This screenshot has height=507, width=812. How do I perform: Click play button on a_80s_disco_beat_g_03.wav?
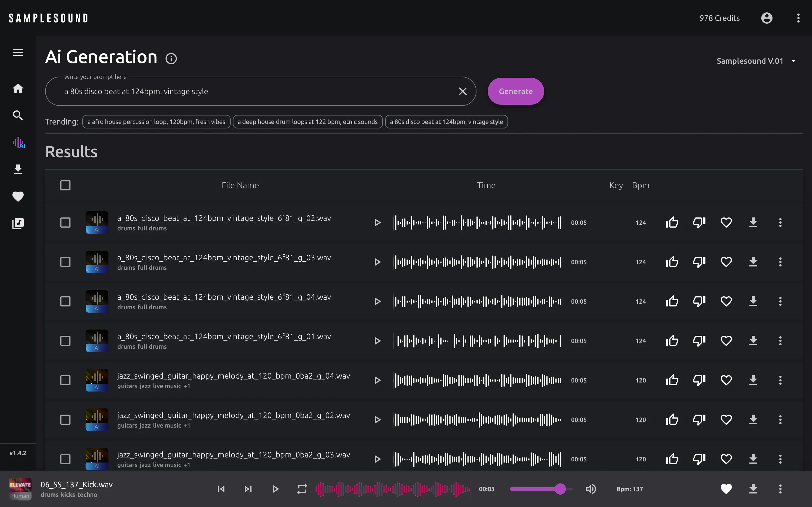pos(378,262)
